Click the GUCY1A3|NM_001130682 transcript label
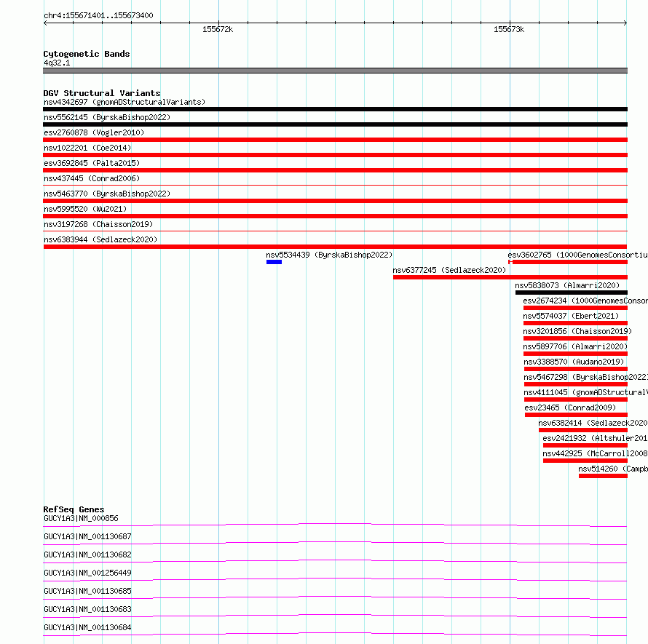Screen dimensions: 648x644 (x=87, y=554)
